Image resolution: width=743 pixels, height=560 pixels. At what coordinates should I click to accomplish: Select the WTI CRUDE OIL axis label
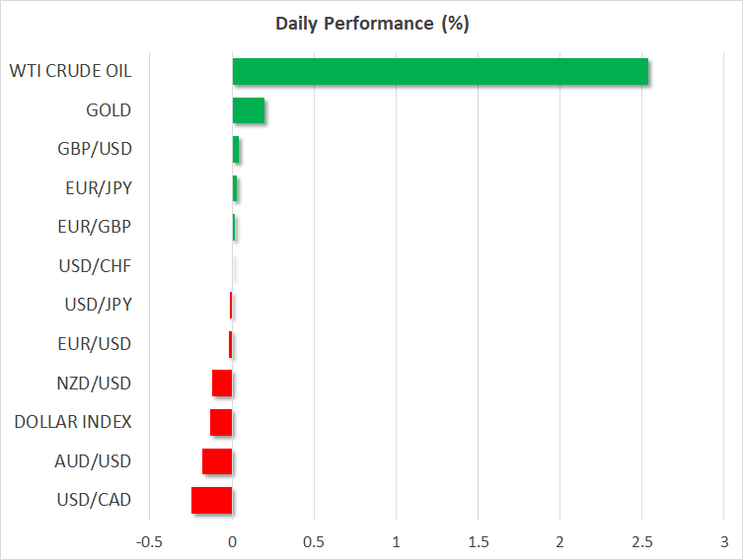[x=70, y=71]
